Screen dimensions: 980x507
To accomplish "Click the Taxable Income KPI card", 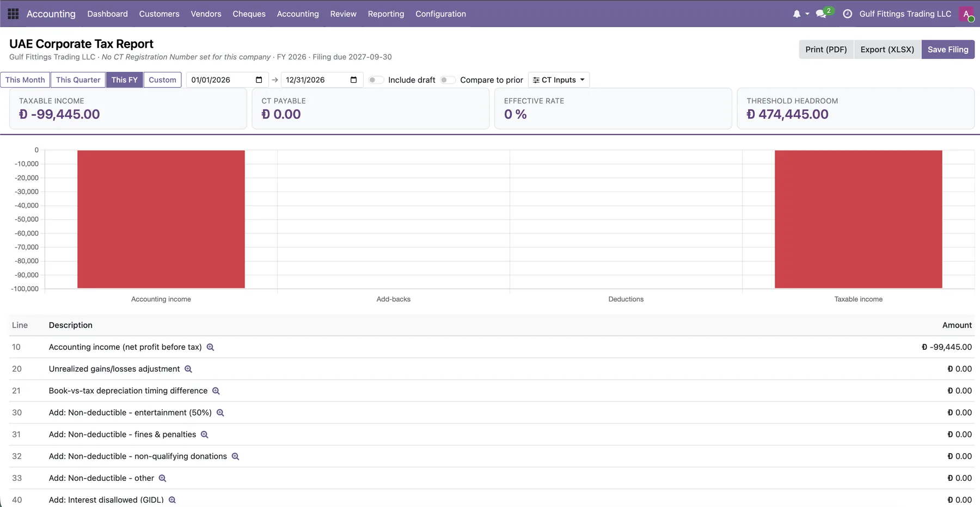I will [x=128, y=109].
